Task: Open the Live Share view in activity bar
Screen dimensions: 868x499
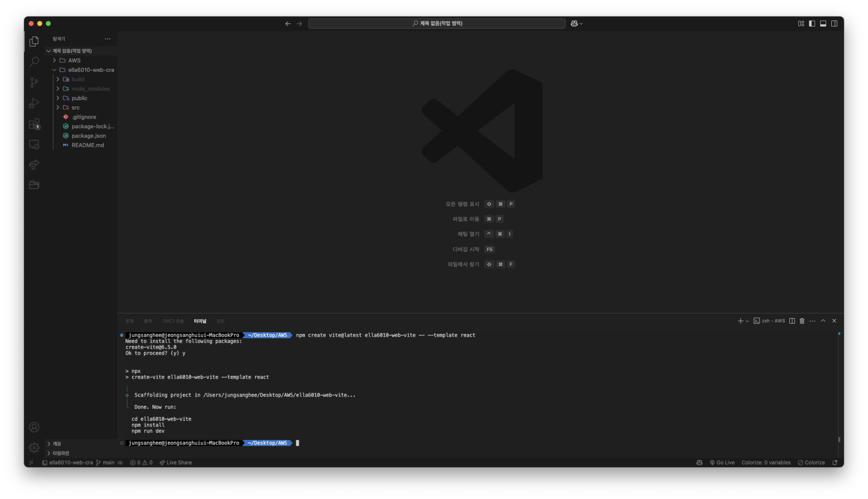Action: point(34,165)
